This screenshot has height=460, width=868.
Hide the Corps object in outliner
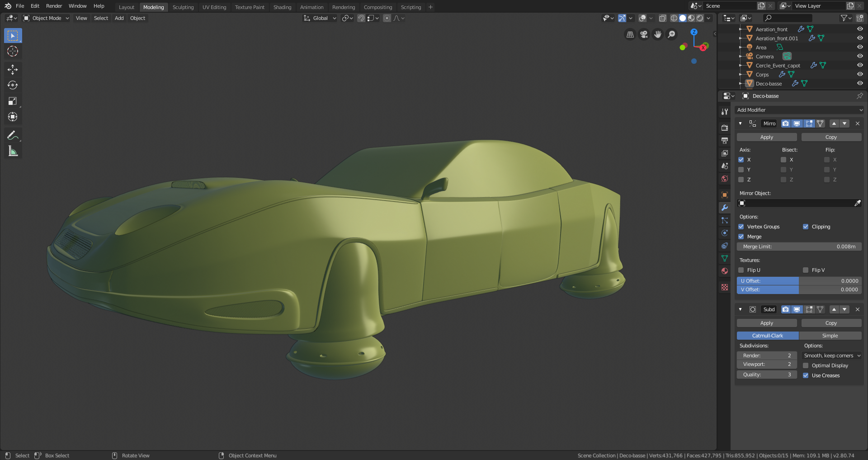[860, 74]
